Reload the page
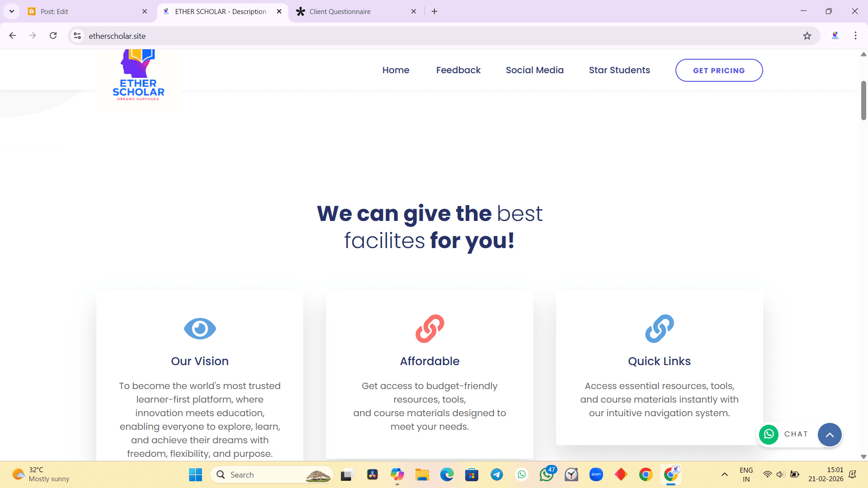The height and width of the screenshot is (488, 868). coord(53,36)
